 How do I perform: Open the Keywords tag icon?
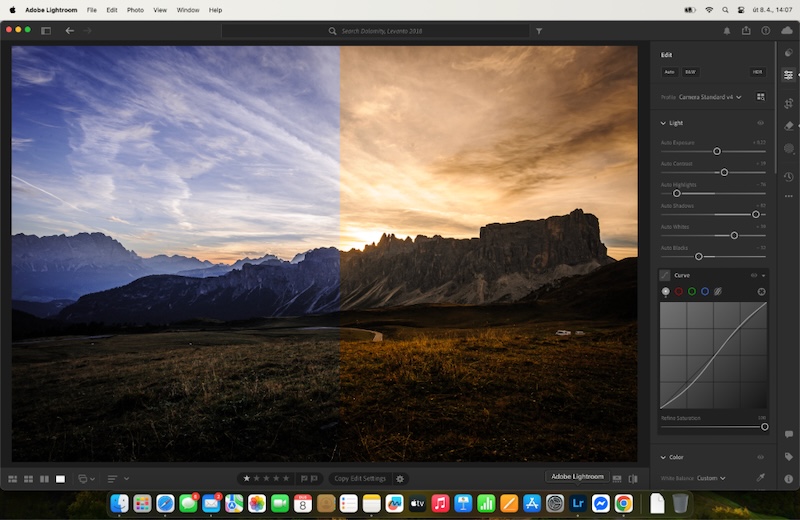point(789,457)
